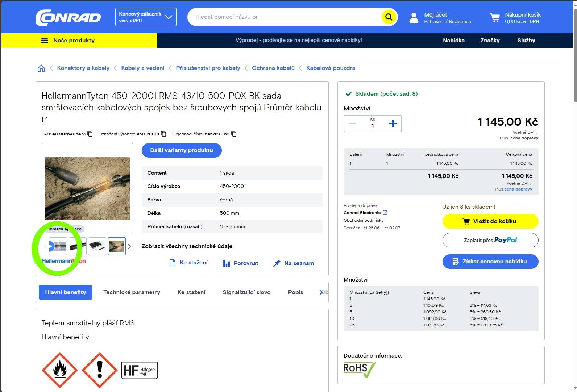Pay using the Zaplatit přes PayPal button
Screen dimensions: 577x392
pyautogui.click(x=490, y=240)
